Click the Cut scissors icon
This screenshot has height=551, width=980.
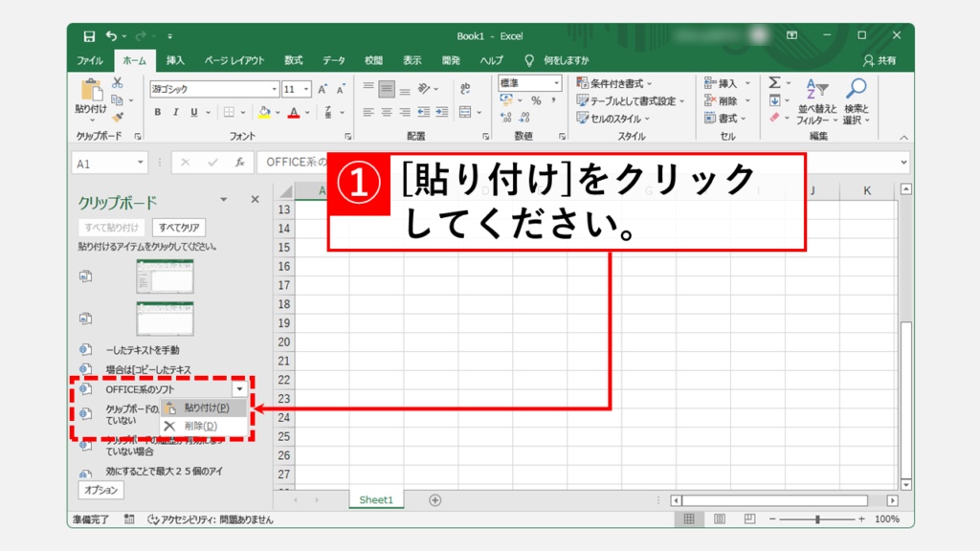click(x=118, y=83)
